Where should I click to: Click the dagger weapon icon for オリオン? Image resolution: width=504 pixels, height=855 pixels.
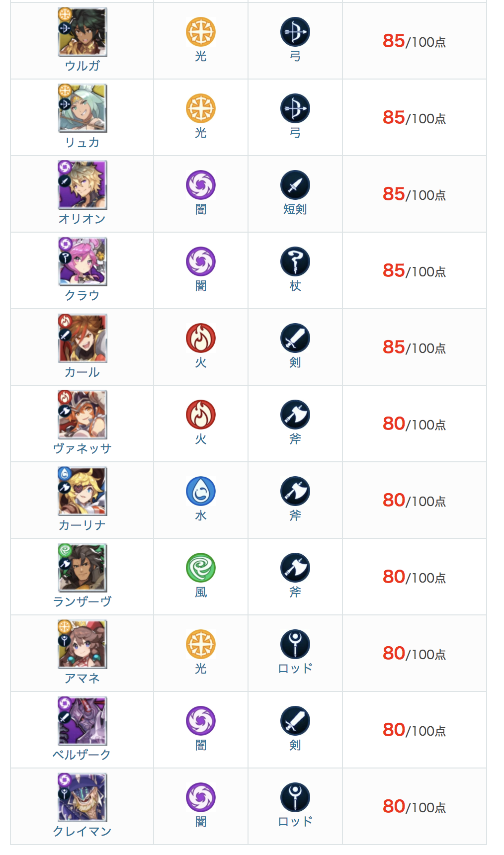(295, 185)
